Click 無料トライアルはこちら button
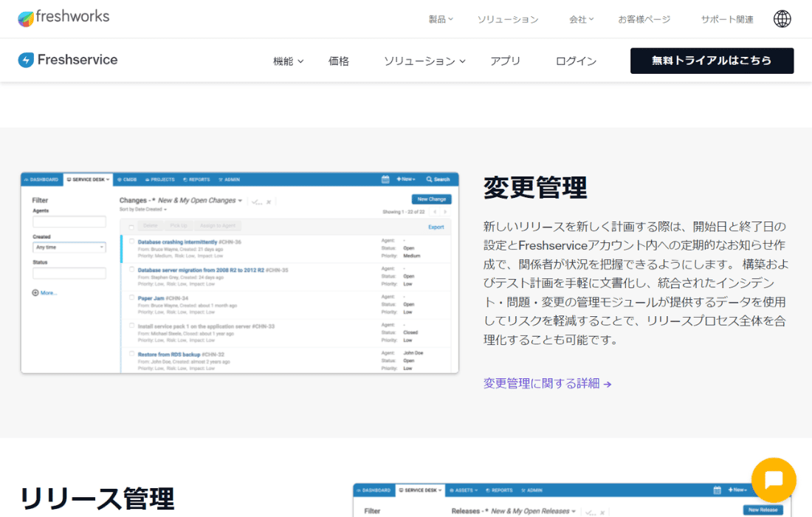Viewport: 812px width, 517px height. click(712, 61)
